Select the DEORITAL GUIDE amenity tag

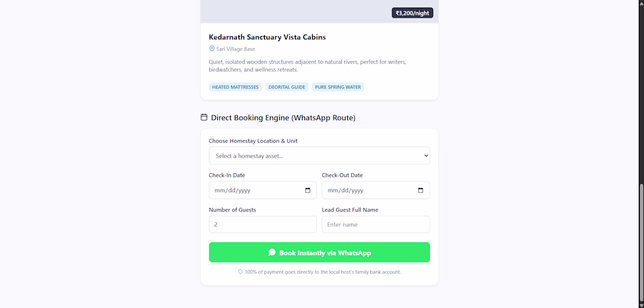tap(287, 87)
